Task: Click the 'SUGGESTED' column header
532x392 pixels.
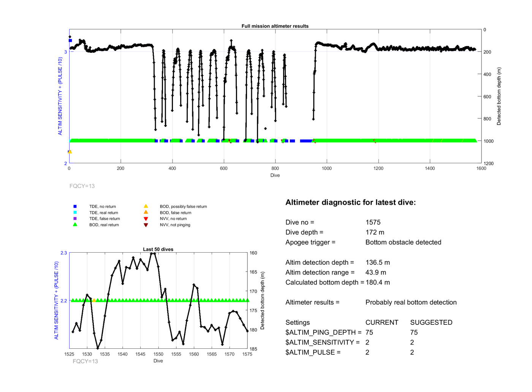Action: pyautogui.click(x=431, y=322)
